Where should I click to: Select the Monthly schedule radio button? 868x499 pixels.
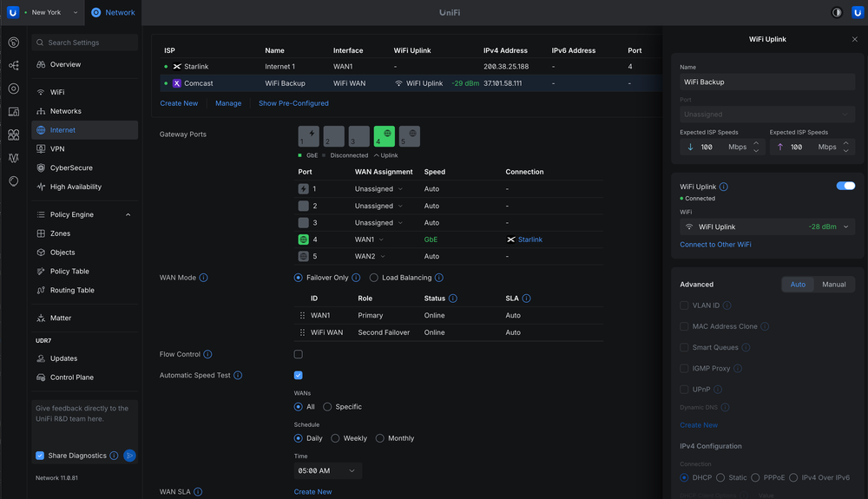380,438
